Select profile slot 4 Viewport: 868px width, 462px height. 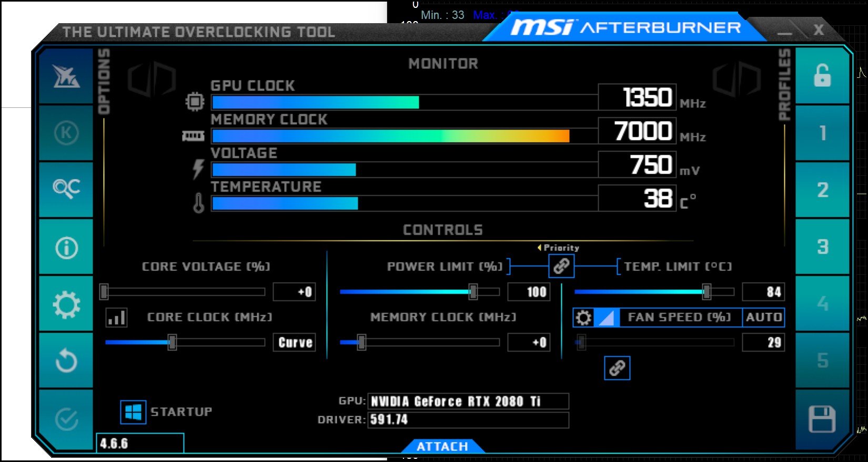click(822, 304)
